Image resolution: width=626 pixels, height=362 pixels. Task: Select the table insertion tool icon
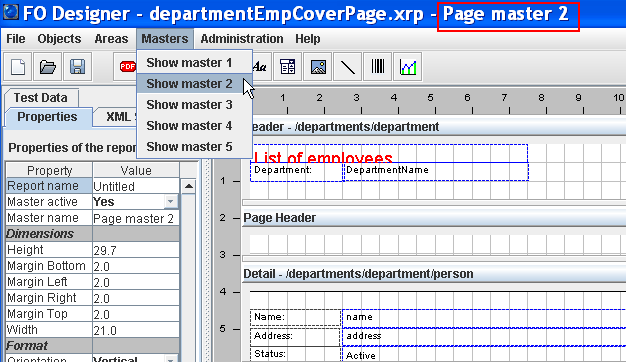(x=287, y=67)
